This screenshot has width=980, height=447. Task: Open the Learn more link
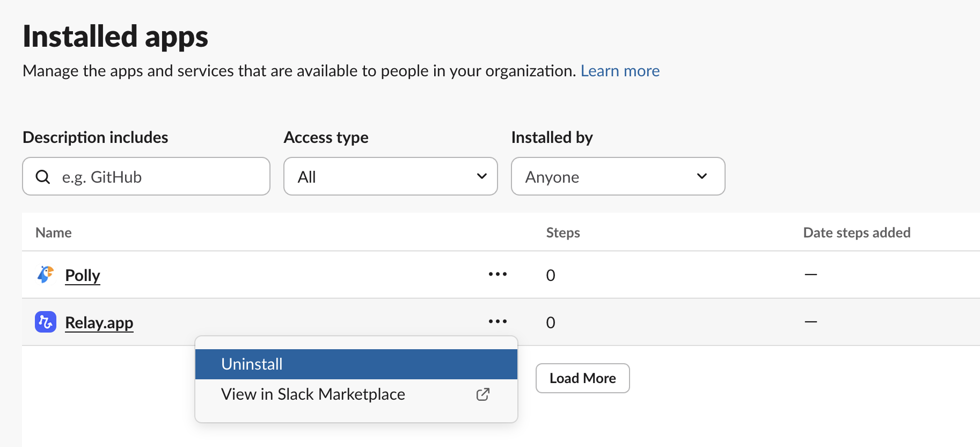coord(620,71)
